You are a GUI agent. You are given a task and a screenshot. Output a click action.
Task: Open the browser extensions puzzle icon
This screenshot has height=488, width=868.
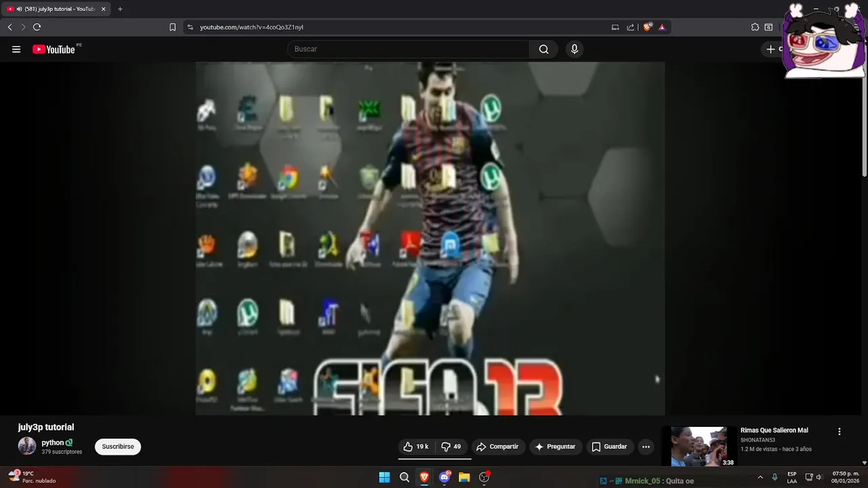tap(755, 27)
